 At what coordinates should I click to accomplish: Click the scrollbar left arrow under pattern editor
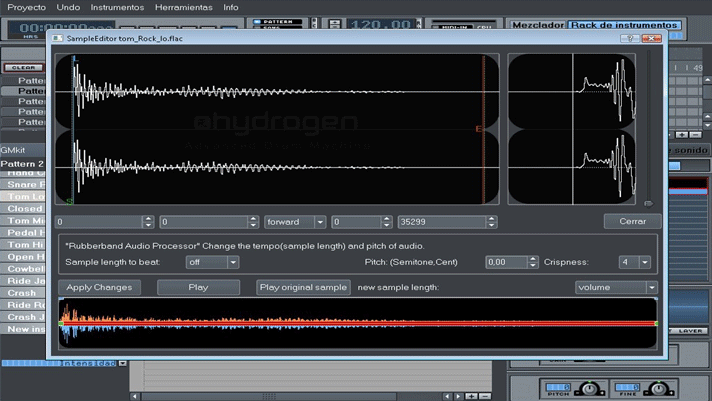pyautogui.click(x=134, y=396)
